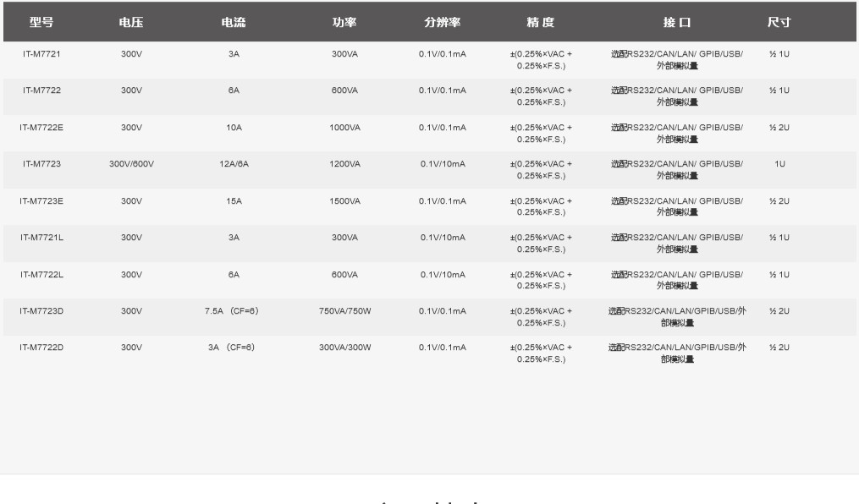Image resolution: width=859 pixels, height=504 pixels.
Task: Select the 7.5A (CF=6) current cell
Action: (x=231, y=311)
